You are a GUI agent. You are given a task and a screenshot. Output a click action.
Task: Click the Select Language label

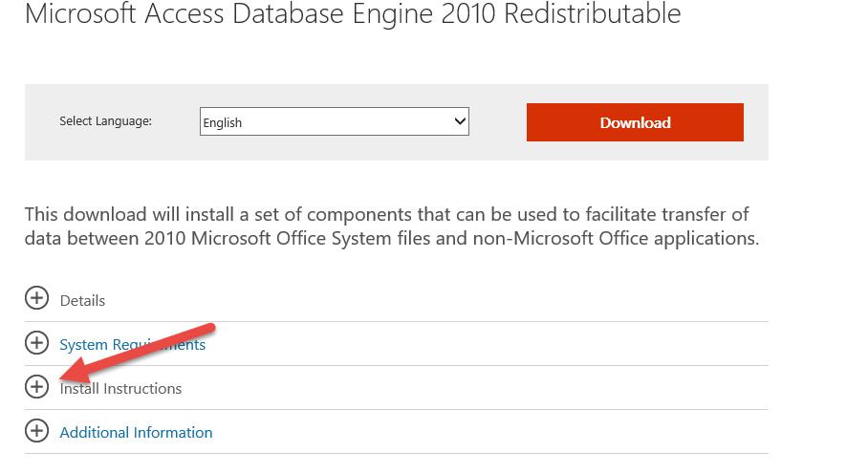click(106, 121)
